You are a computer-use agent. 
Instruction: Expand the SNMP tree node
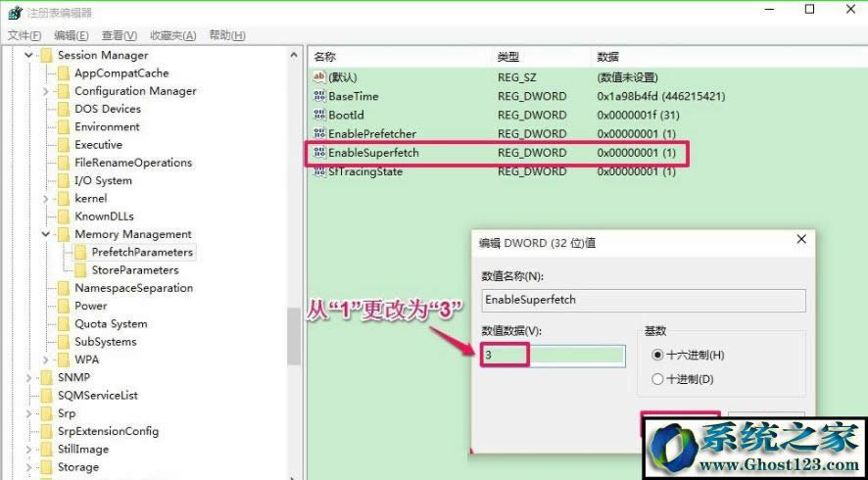tap(28, 377)
